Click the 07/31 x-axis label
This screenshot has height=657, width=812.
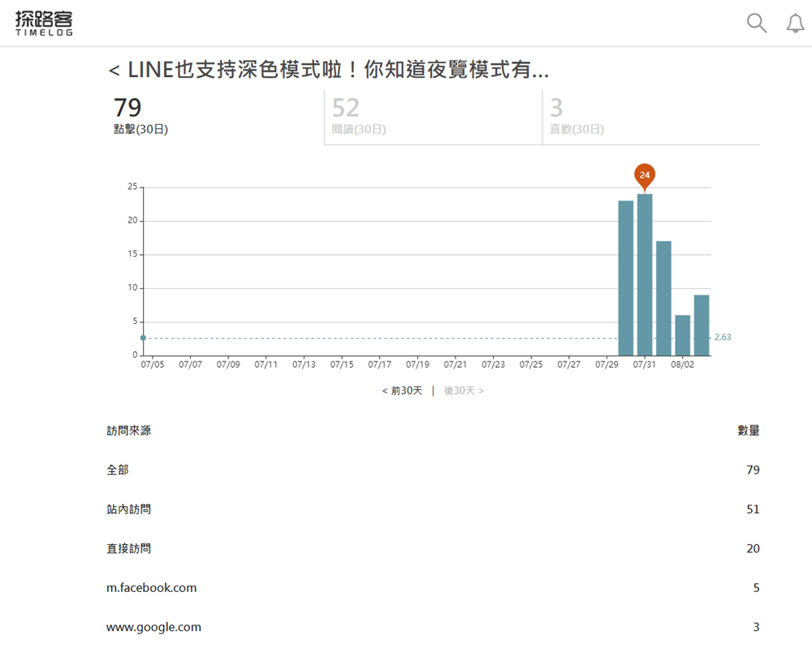tap(644, 365)
